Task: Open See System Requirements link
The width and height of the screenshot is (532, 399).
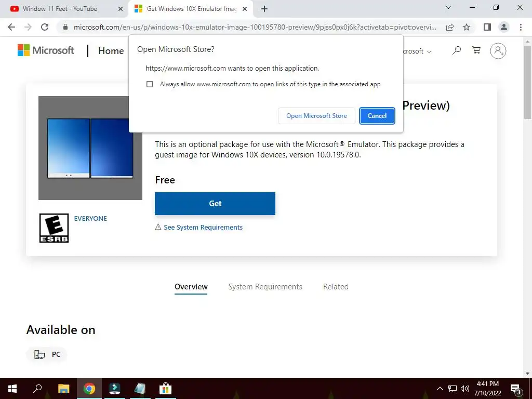Action: [203, 228]
